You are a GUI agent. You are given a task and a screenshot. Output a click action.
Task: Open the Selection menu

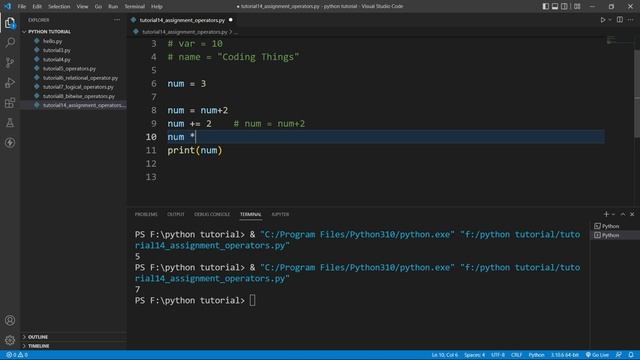tap(59, 6)
